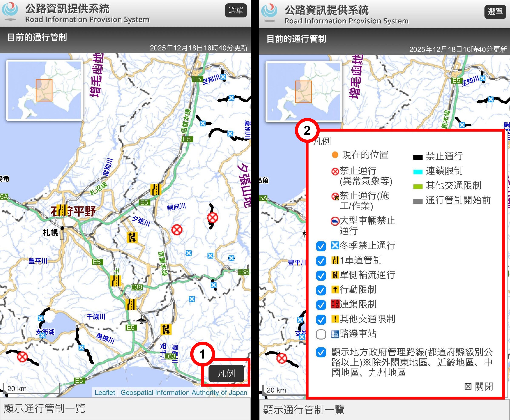The image size is (510, 420).
Task: Open the 凡例 legend button
Action: [226, 374]
